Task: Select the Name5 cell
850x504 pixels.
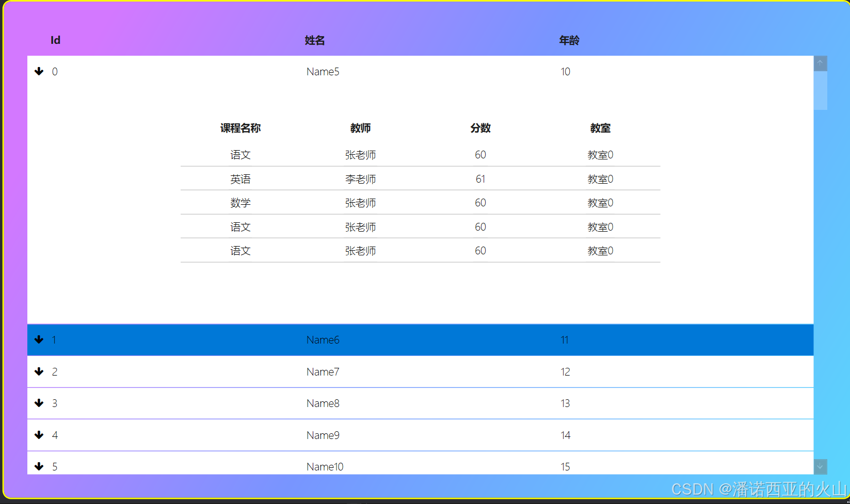Action: 323,72
